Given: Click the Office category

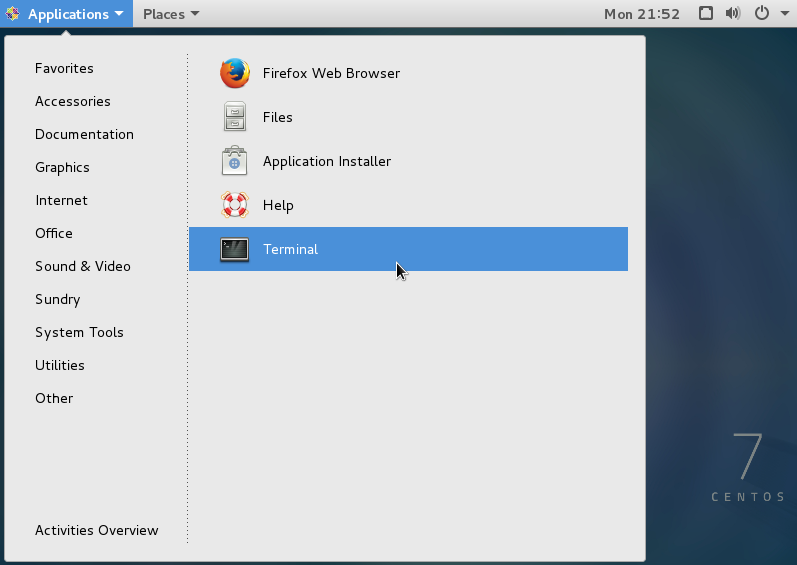Looking at the screenshot, I should [x=54, y=233].
